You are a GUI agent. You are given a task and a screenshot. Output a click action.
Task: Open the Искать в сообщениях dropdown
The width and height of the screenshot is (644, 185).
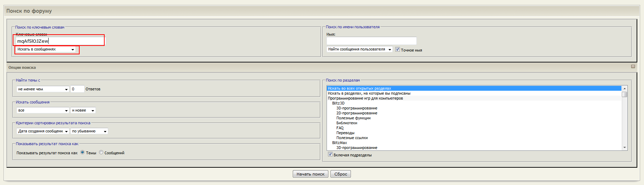click(x=46, y=49)
